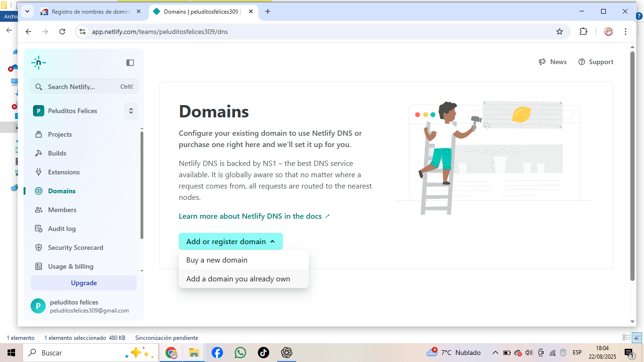This screenshot has width=644, height=362.
Task: Collapse the Add or register domain dropdown
Action: 231,241
